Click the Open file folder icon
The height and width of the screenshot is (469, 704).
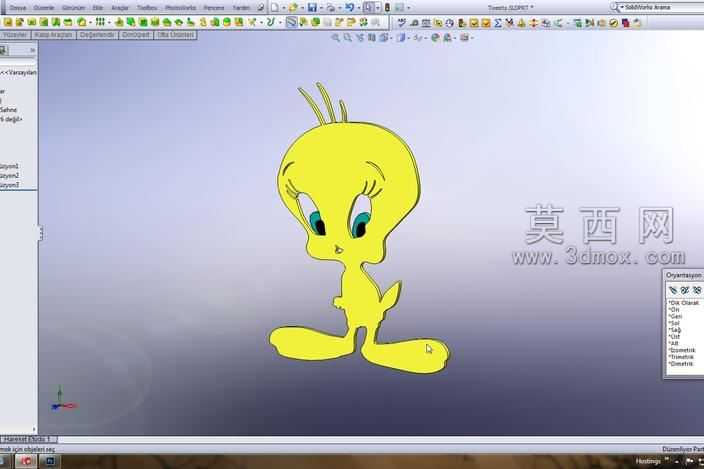click(x=293, y=8)
